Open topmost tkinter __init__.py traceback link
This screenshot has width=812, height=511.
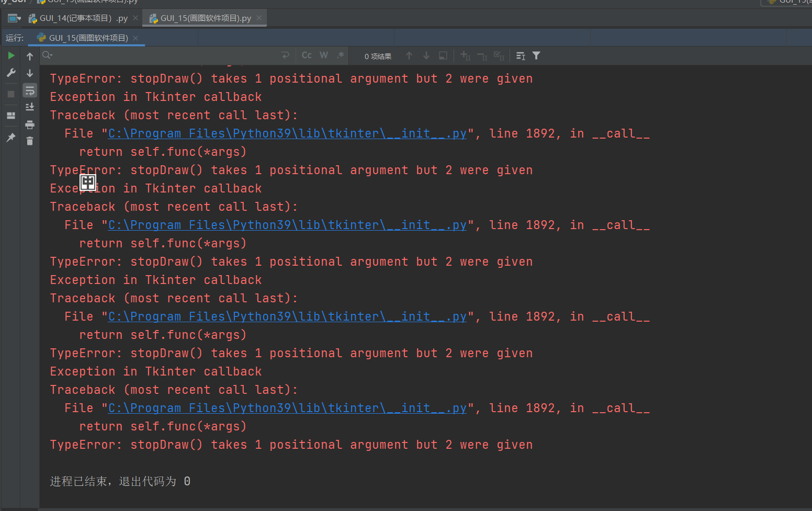[x=287, y=133]
